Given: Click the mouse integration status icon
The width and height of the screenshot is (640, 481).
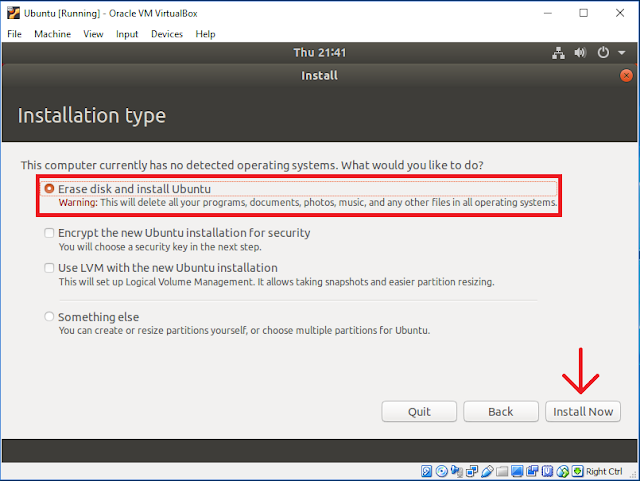Looking at the screenshot, I should (x=562, y=471).
